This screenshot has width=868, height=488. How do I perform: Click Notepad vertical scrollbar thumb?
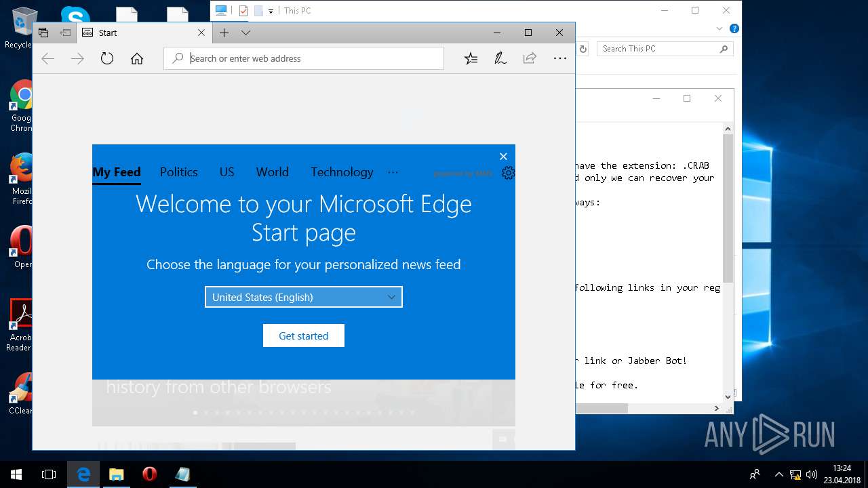point(728,208)
